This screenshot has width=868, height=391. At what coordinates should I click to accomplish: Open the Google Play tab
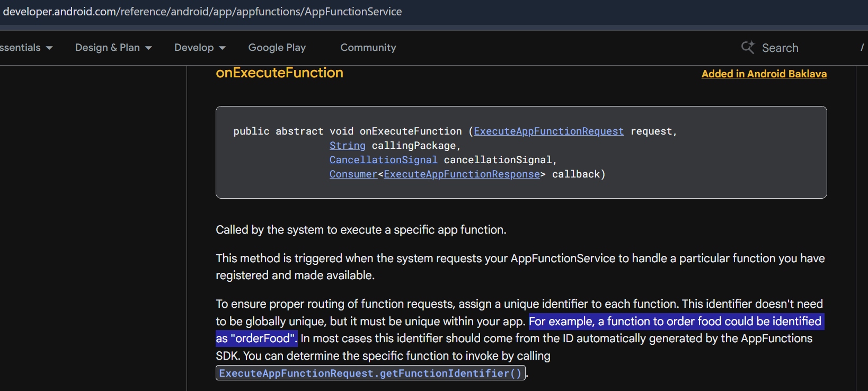click(x=277, y=48)
